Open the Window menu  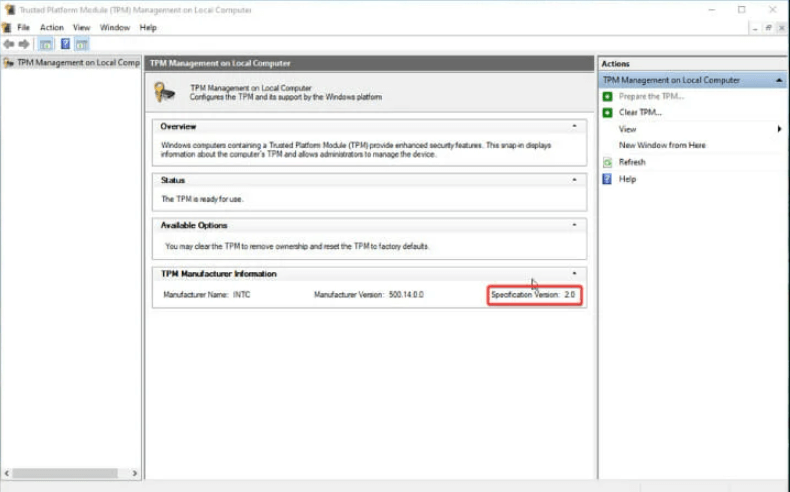click(x=115, y=28)
